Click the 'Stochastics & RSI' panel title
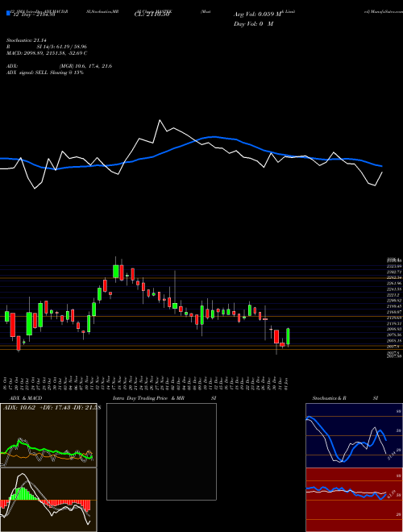This screenshot has width=403, height=532. [x=345, y=398]
